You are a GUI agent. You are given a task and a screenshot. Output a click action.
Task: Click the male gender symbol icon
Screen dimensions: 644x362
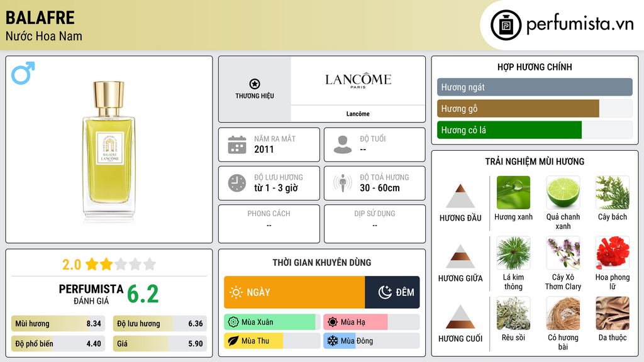(x=23, y=73)
